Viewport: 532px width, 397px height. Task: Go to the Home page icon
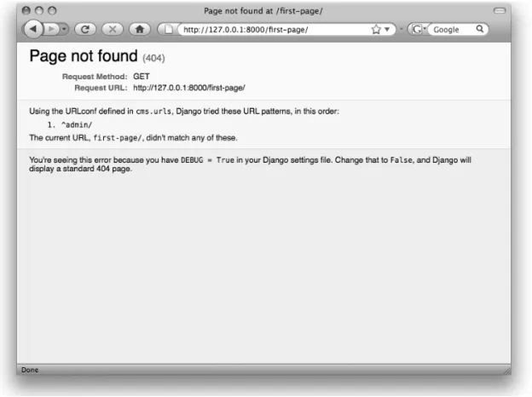point(140,30)
